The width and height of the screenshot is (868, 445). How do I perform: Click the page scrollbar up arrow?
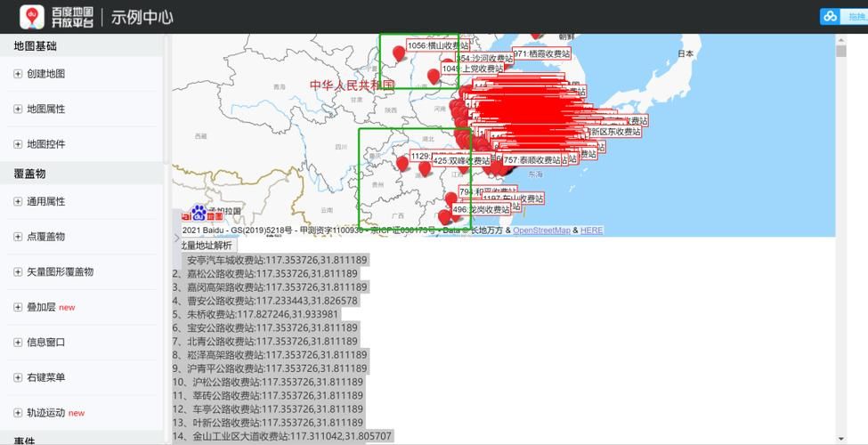click(841, 40)
